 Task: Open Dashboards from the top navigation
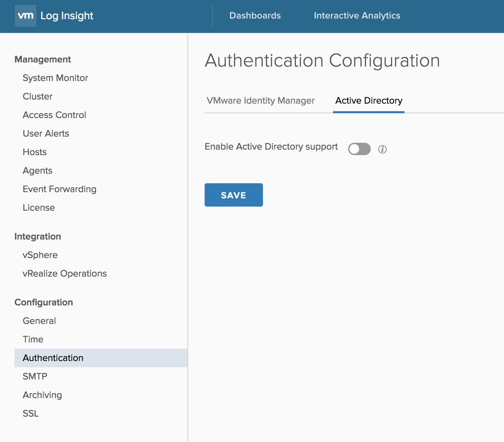pos(255,16)
